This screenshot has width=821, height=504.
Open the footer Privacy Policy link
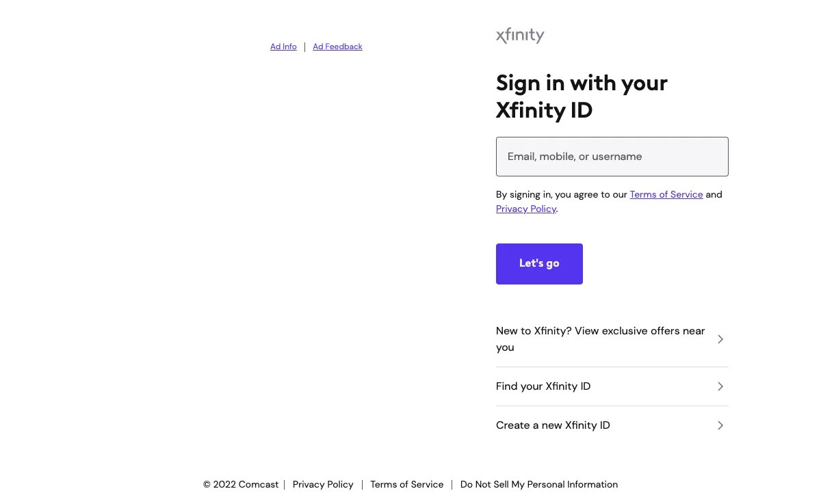click(323, 484)
